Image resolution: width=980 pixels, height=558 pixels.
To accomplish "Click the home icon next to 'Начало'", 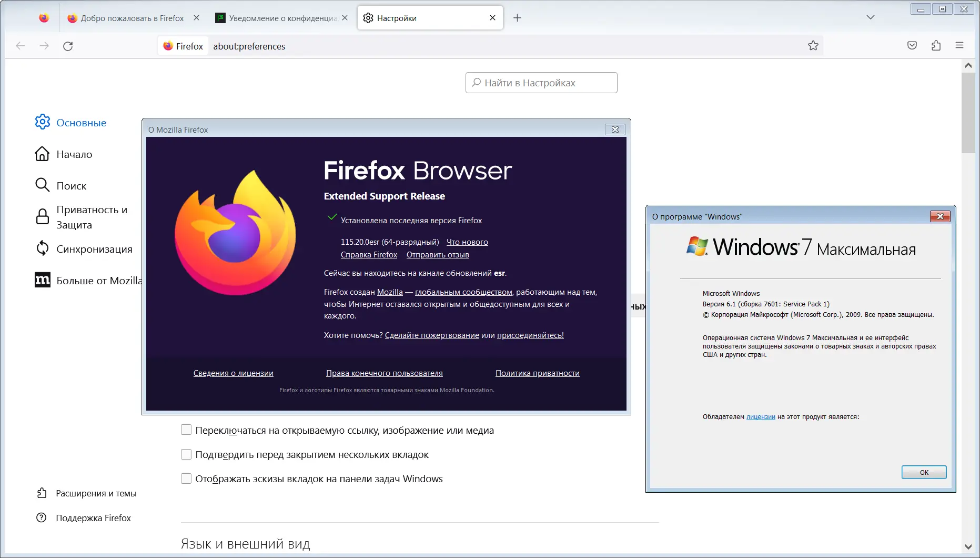I will click(x=43, y=154).
